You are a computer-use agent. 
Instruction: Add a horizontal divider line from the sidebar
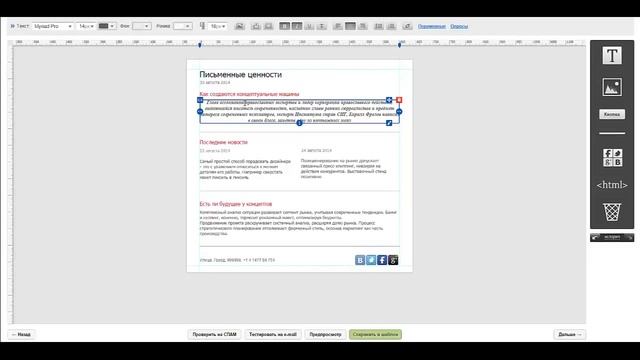612,133
